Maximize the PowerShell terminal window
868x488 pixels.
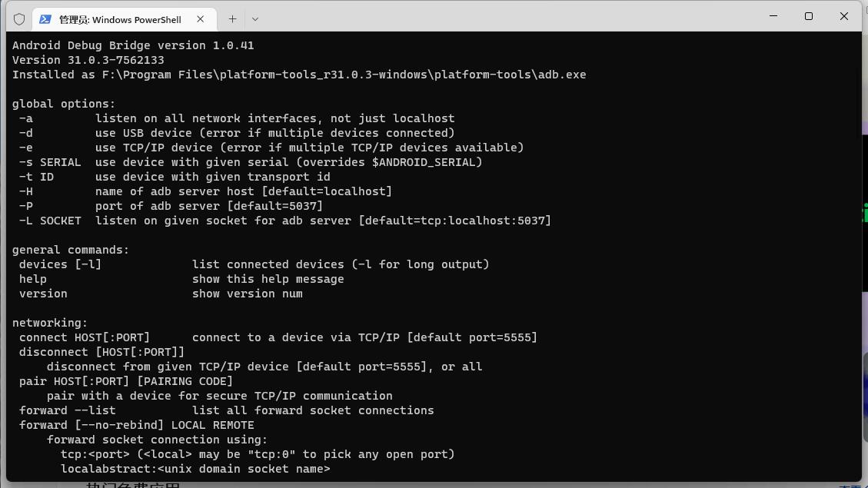809,16
